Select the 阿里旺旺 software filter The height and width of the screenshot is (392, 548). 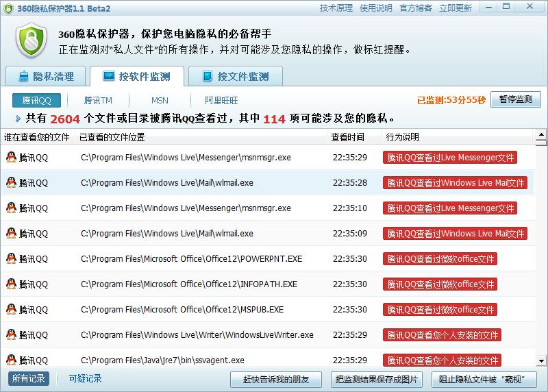(221, 101)
